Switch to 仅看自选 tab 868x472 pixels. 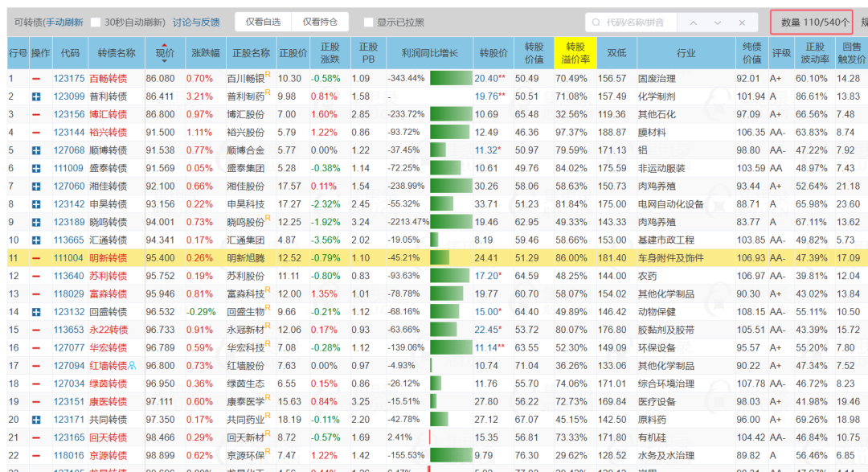pos(263,23)
